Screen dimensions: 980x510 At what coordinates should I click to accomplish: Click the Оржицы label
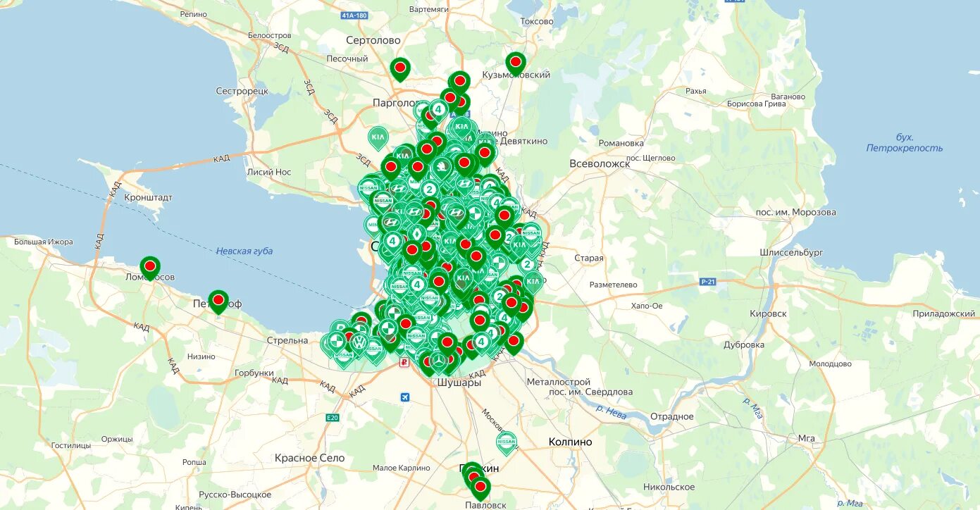pyautogui.click(x=117, y=439)
